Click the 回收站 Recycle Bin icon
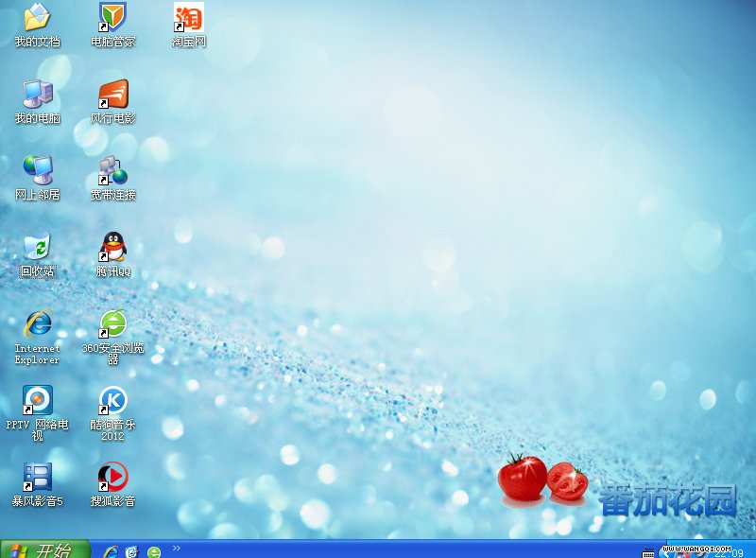Viewport: 756px width, 558px height. (37, 248)
